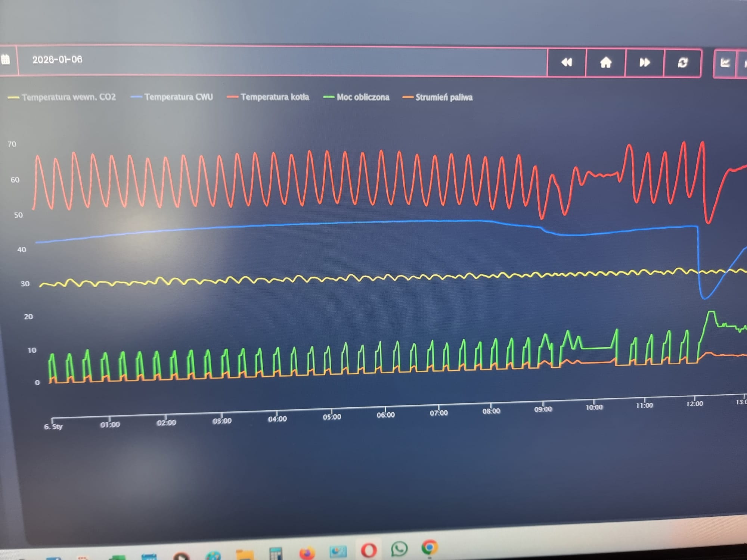The width and height of the screenshot is (747, 560).
Task: Toggle Temperatura wewn. CO2 series
Action: tap(68, 97)
